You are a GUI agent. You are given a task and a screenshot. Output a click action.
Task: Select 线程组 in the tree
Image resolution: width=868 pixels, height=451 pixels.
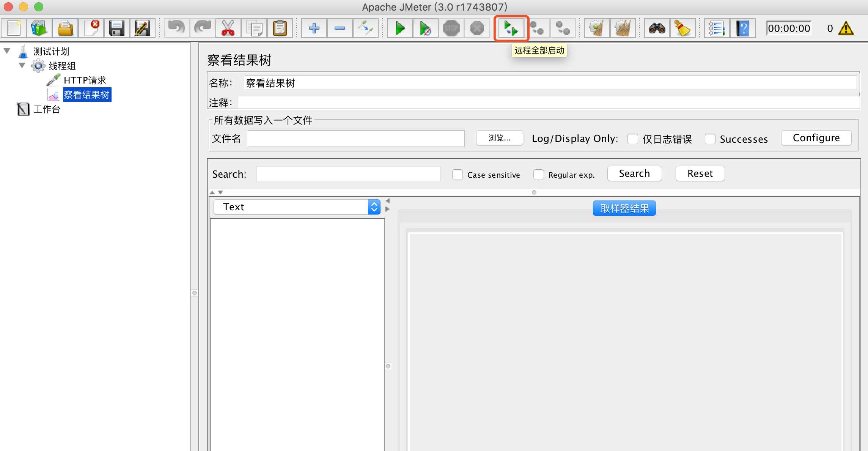coord(62,66)
